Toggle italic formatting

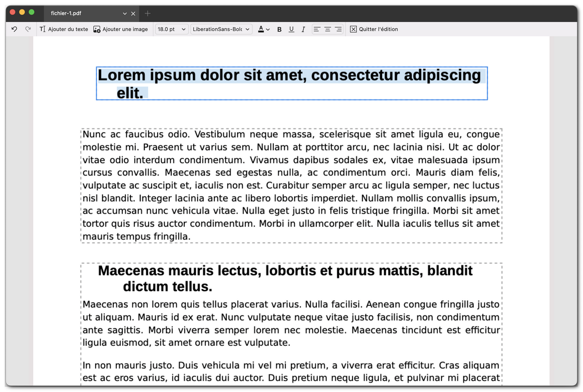pyautogui.click(x=303, y=29)
